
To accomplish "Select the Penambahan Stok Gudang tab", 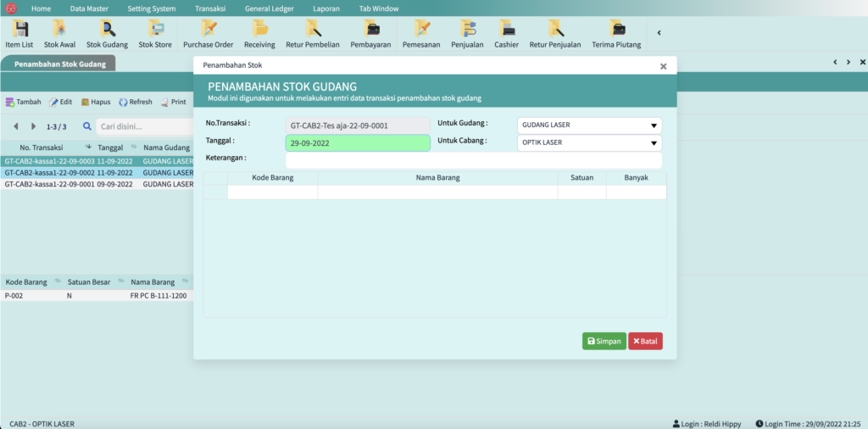I will point(58,64).
